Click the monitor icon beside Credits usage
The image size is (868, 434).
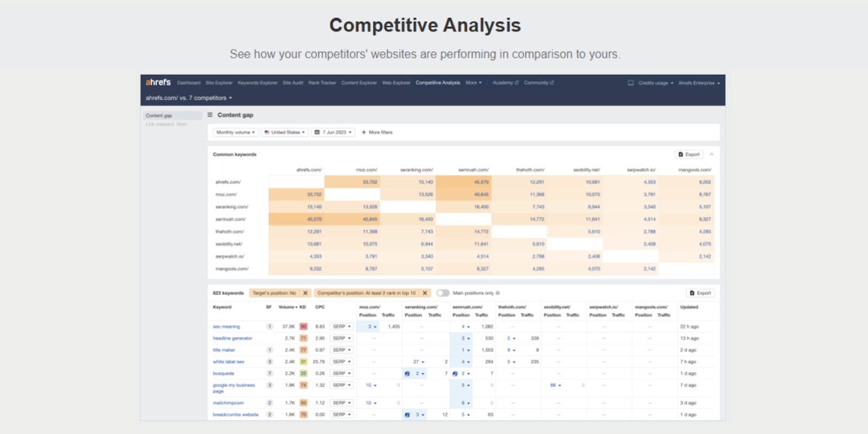tap(631, 83)
